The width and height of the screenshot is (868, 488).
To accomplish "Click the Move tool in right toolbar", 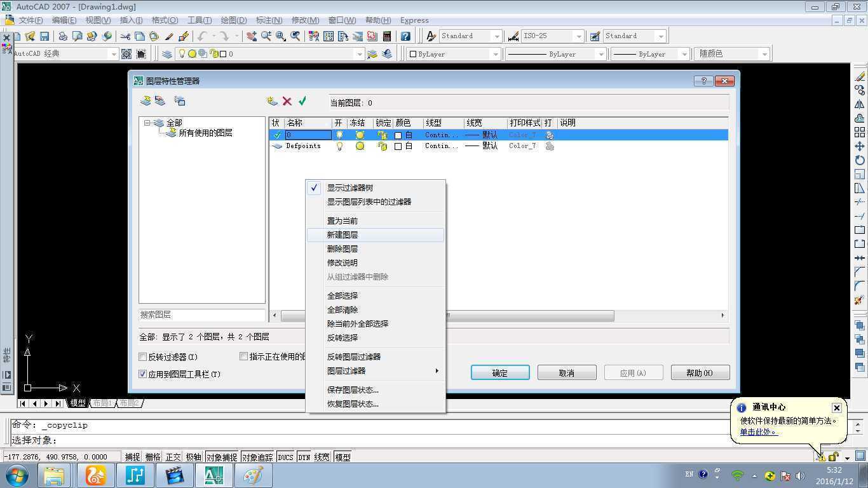I will (860, 146).
